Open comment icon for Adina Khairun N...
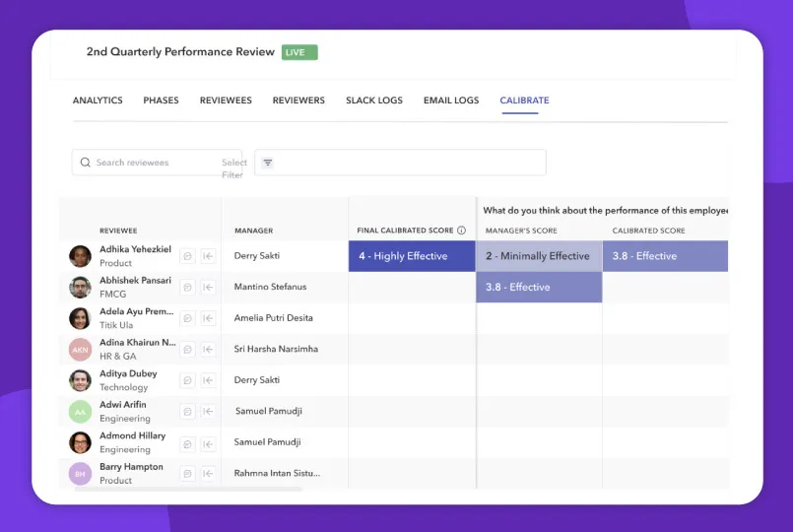This screenshot has width=793, height=532. [187, 350]
